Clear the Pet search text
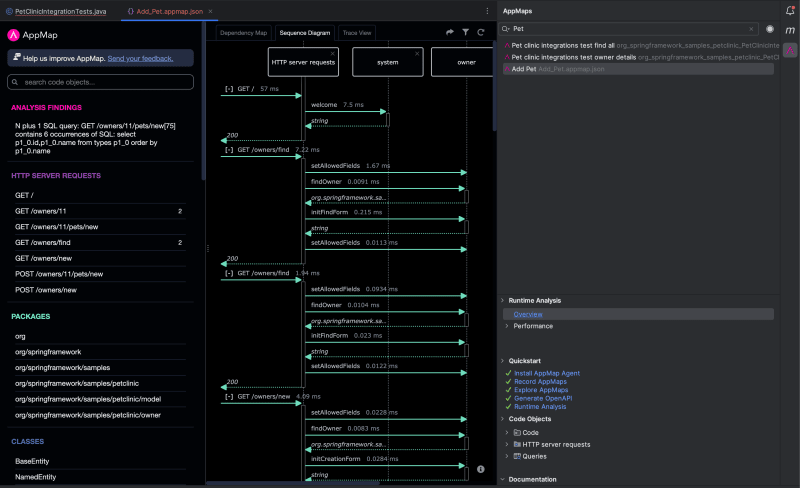800x488 pixels. coord(751,29)
